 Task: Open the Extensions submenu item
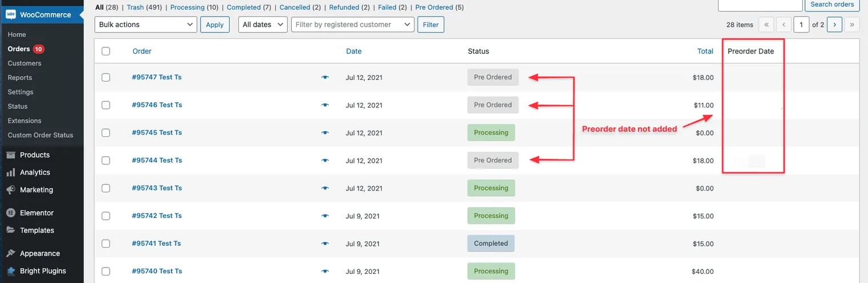(x=25, y=121)
